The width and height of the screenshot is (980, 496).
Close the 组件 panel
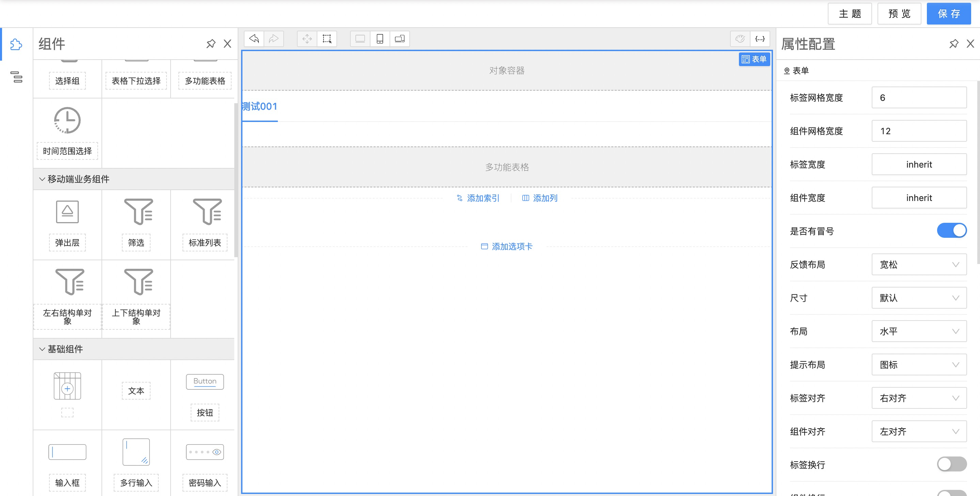(227, 44)
